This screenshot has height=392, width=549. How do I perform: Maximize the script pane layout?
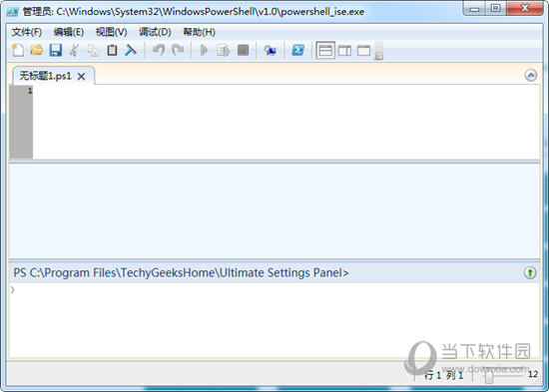[x=363, y=51]
